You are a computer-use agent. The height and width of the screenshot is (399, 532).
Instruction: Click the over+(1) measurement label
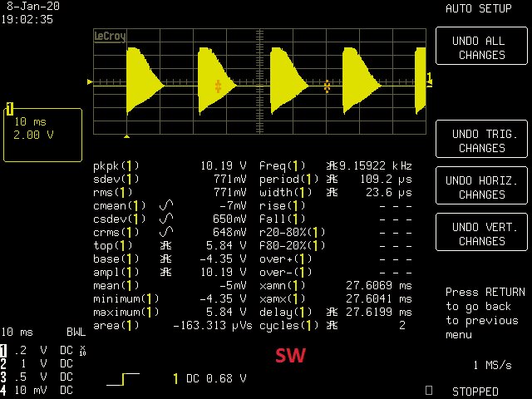pyautogui.click(x=285, y=259)
